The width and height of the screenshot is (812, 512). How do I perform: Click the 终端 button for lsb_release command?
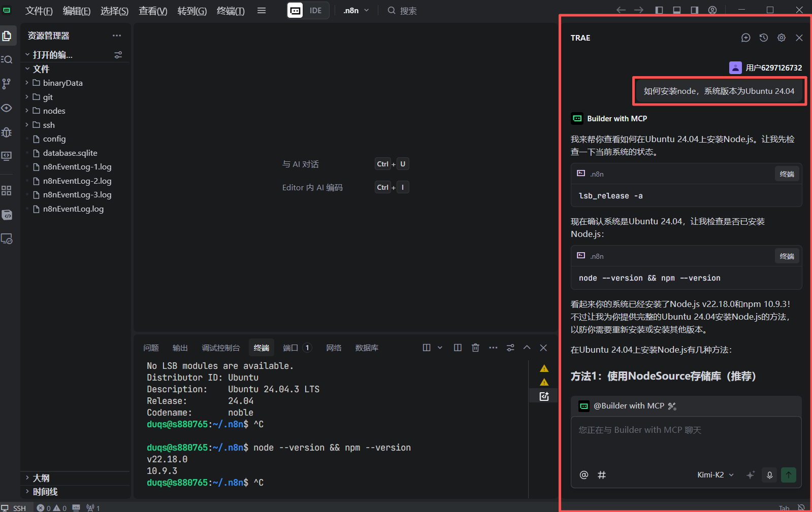[x=787, y=174]
